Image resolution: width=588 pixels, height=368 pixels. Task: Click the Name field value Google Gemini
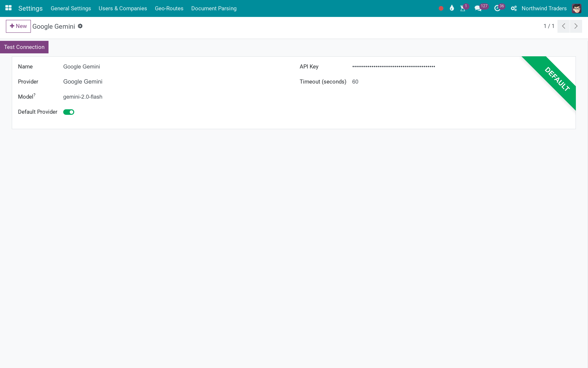(81, 66)
